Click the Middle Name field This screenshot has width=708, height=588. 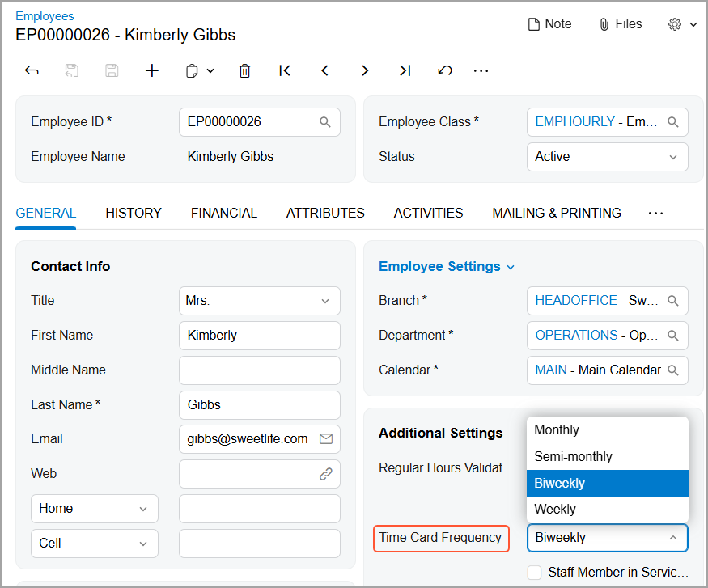[260, 370]
